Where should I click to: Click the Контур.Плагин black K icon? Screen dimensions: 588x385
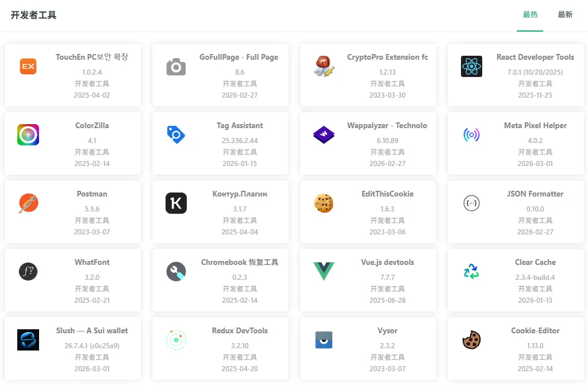[x=176, y=203]
